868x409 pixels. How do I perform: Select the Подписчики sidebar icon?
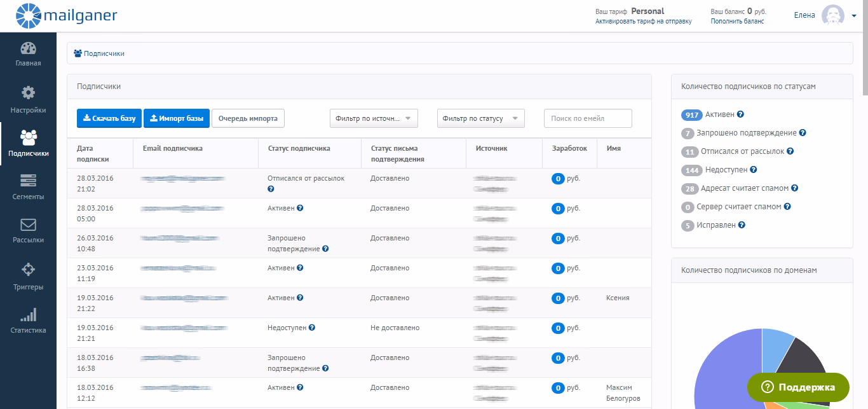28,137
